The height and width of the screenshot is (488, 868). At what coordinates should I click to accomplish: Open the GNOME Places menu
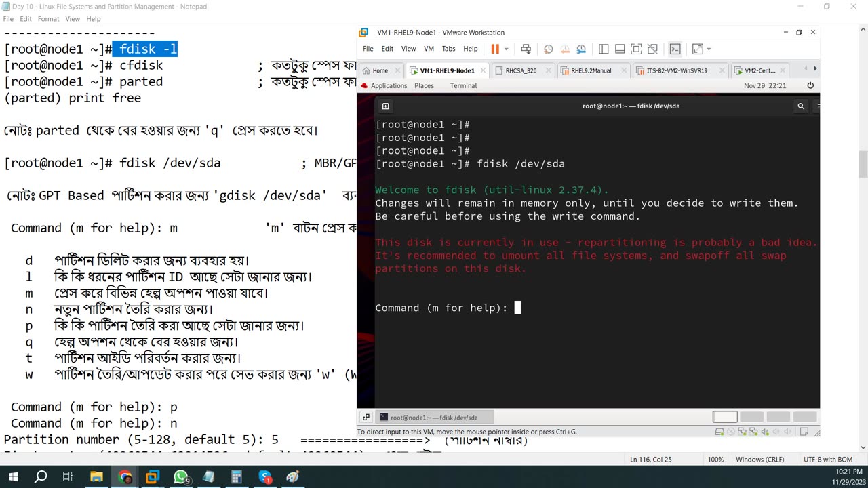click(x=424, y=86)
